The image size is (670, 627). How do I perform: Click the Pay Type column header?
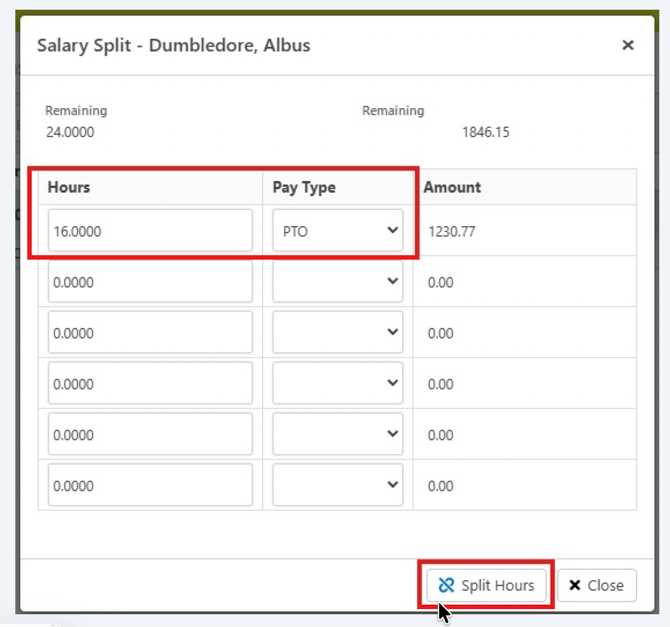pyautogui.click(x=304, y=187)
